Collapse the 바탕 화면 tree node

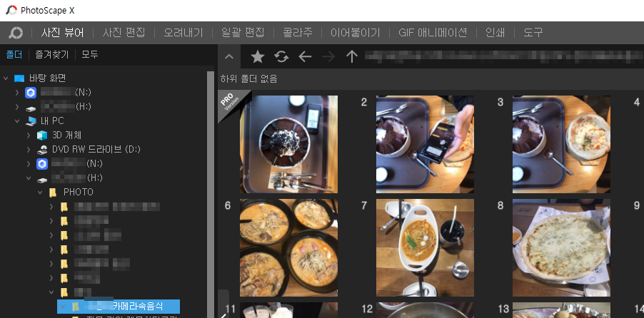6,78
